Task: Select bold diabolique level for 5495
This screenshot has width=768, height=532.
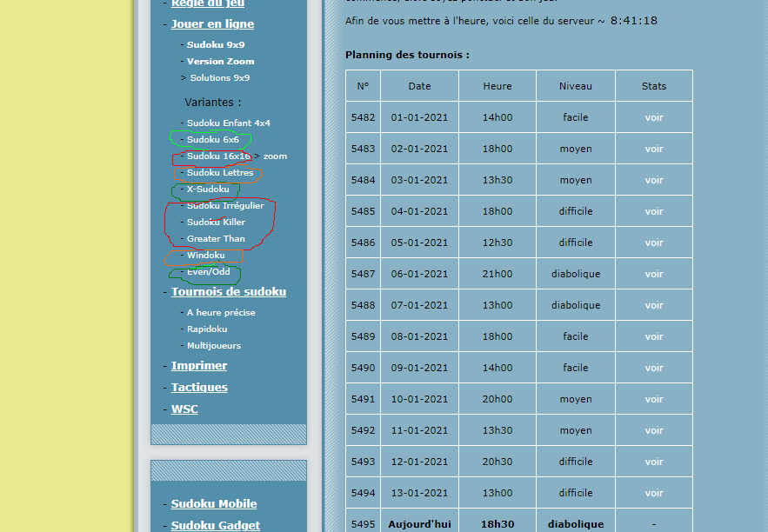Action: [x=576, y=524]
